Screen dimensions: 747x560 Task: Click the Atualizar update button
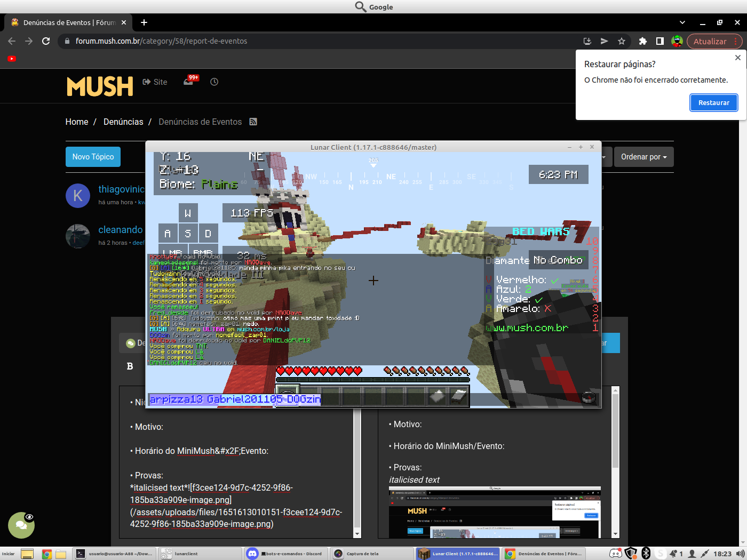click(x=710, y=41)
